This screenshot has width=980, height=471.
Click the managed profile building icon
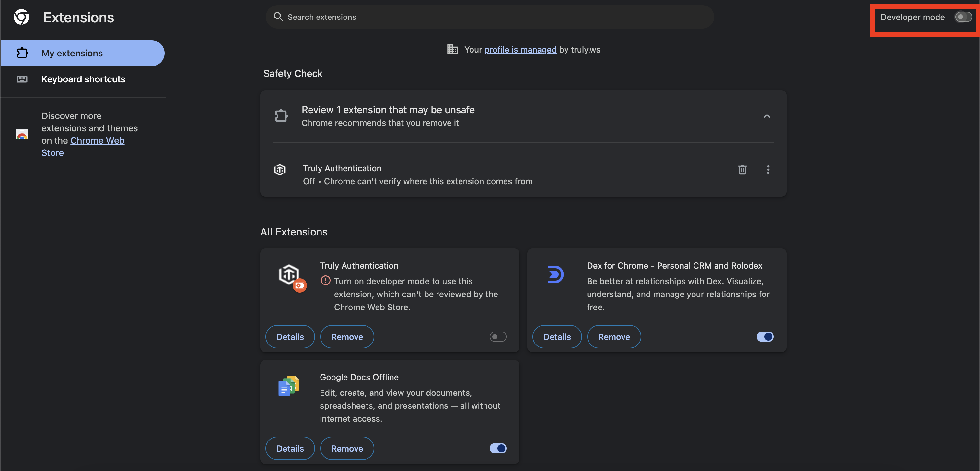pyautogui.click(x=452, y=50)
